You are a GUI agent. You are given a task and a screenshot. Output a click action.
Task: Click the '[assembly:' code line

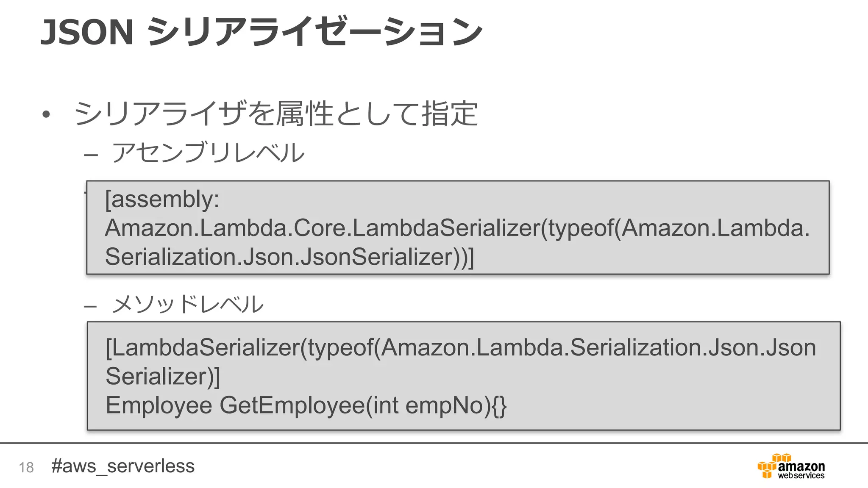[162, 199]
